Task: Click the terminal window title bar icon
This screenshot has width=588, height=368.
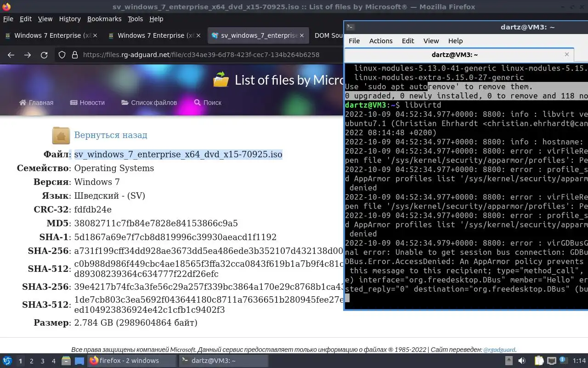Action: pyautogui.click(x=350, y=27)
